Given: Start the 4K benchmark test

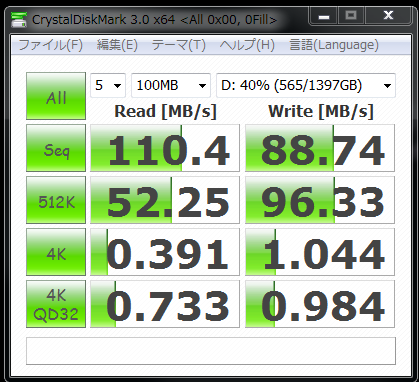Looking at the screenshot, I should pos(56,252).
